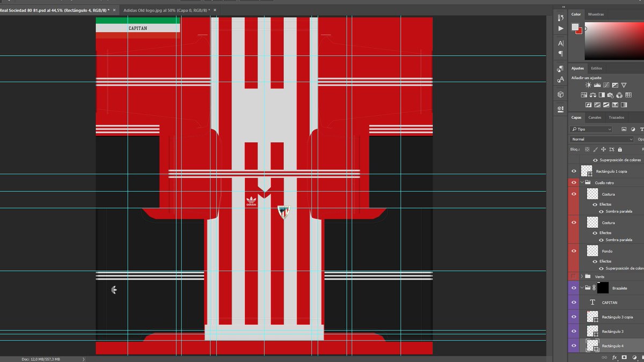
Task: Select the Rectángulo 3 copia layer name
Action: (617, 317)
